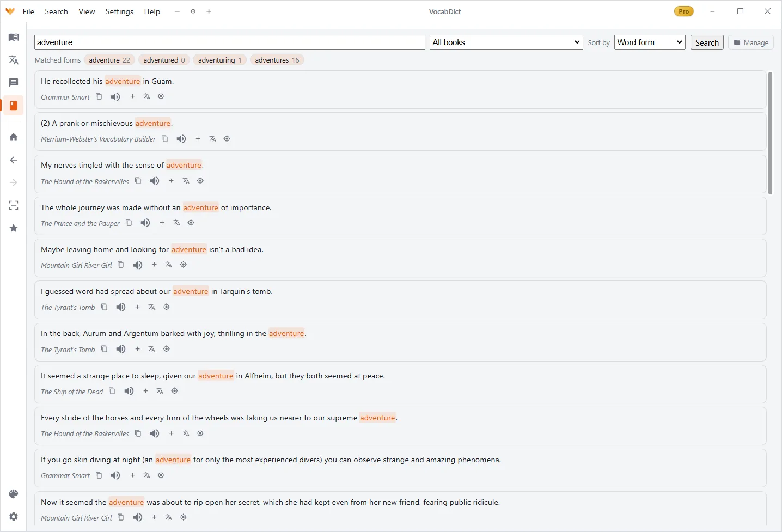Copy 'Maybe leaving home' sentence

click(121, 265)
